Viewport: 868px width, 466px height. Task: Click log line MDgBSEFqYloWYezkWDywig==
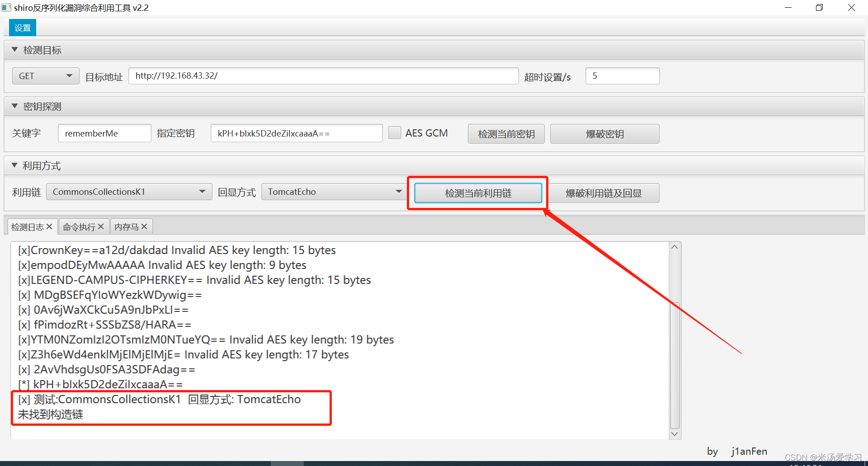pos(110,295)
